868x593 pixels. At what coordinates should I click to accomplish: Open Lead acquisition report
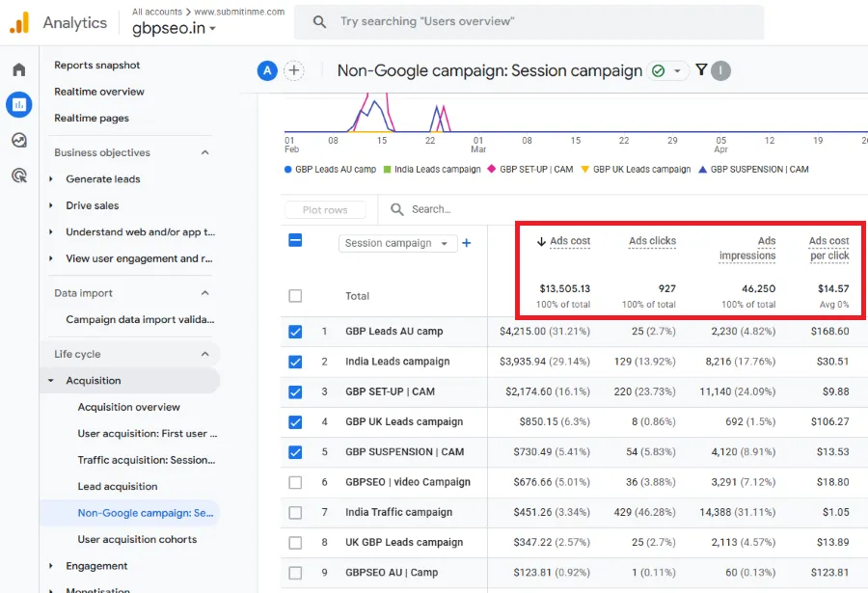[x=118, y=486]
